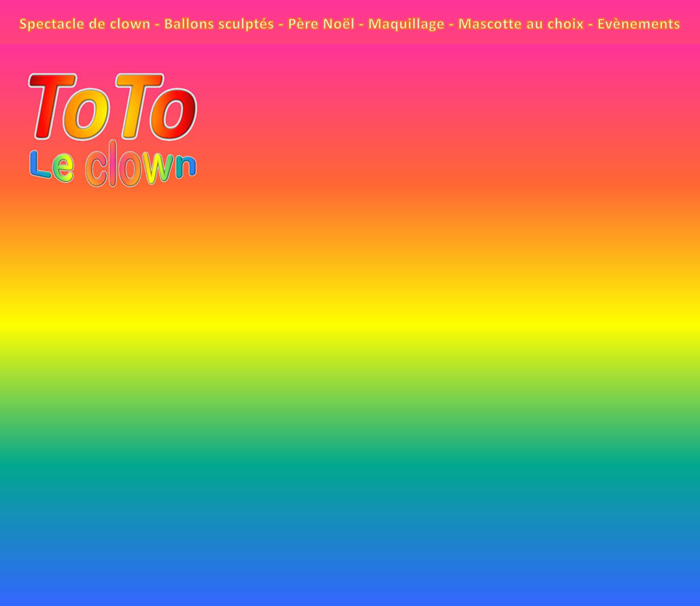The width and height of the screenshot is (700, 606).
Task: Click the blue 'L' in 'Le clown'
Action: pyautogui.click(x=38, y=165)
